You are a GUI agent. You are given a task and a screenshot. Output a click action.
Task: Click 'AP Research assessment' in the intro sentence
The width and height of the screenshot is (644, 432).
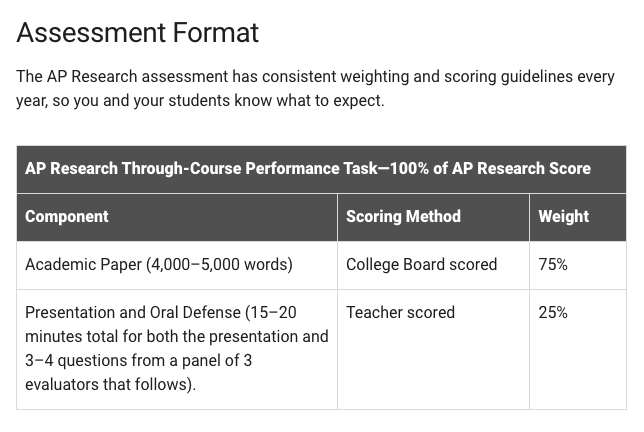pos(137,77)
